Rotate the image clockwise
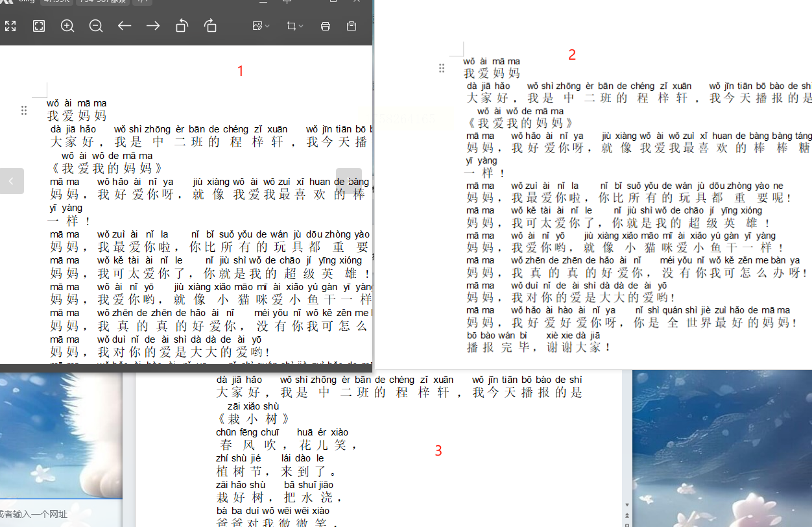Viewport: 812px width, 527px height. click(210, 26)
